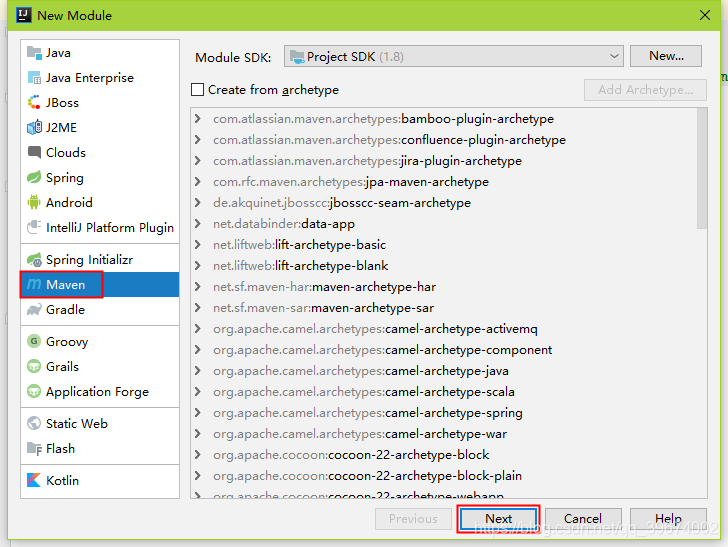Select Kotlin module type
The height and width of the screenshot is (547, 728).
tap(100, 480)
